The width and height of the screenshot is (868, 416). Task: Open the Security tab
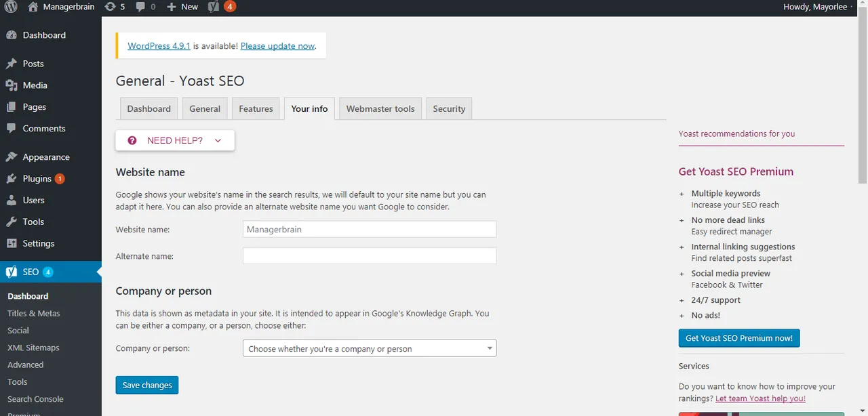(x=449, y=108)
